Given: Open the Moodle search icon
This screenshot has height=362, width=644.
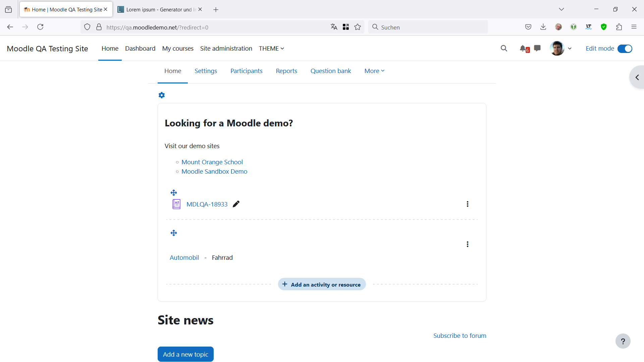Looking at the screenshot, I should (x=504, y=48).
